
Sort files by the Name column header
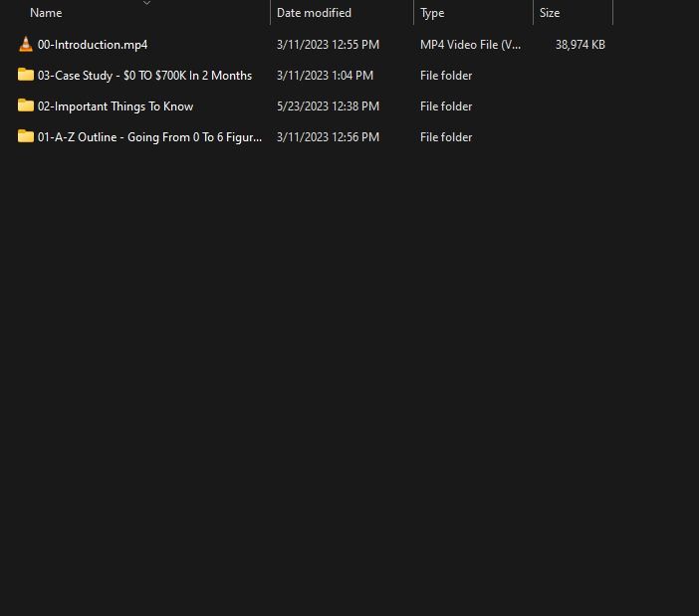[46, 13]
